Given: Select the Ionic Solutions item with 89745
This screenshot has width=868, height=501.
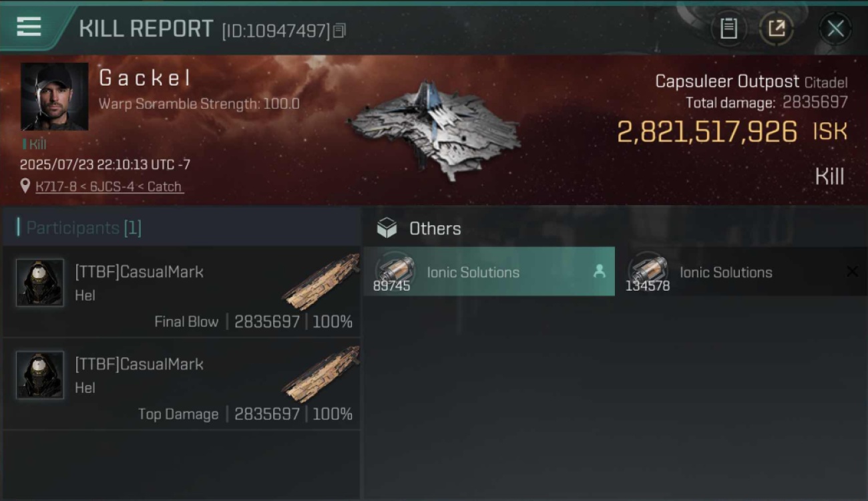Looking at the screenshot, I should [489, 271].
